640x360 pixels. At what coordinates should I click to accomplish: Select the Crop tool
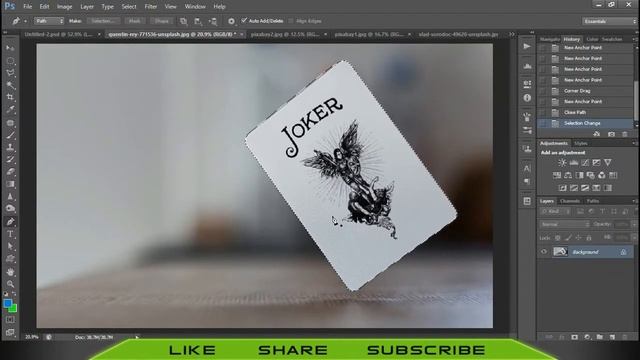coord(10,98)
